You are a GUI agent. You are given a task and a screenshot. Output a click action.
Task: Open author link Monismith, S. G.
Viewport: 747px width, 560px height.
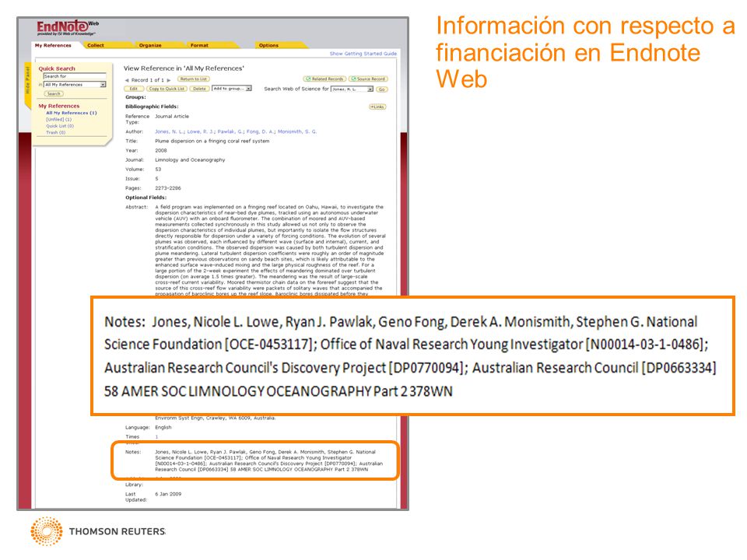coord(297,131)
